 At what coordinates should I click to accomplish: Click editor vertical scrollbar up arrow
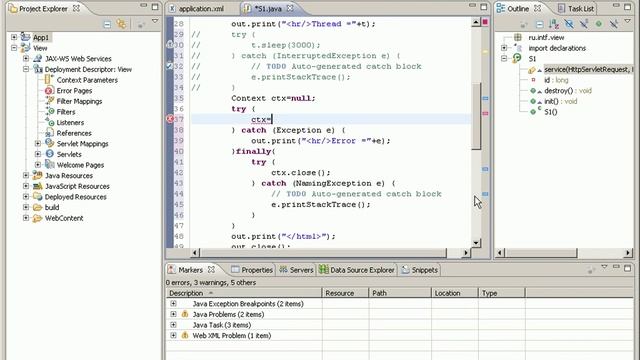476,22
